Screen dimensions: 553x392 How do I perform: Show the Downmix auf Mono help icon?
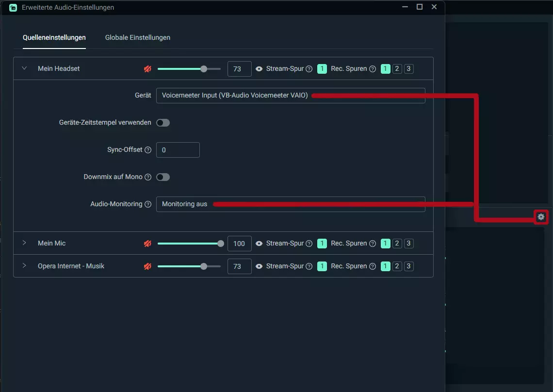(x=148, y=177)
